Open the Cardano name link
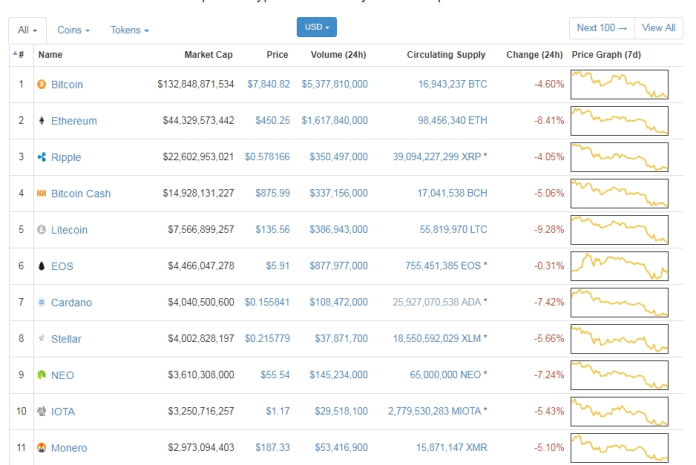Viewport: 696px width, 465px height. coord(71,302)
